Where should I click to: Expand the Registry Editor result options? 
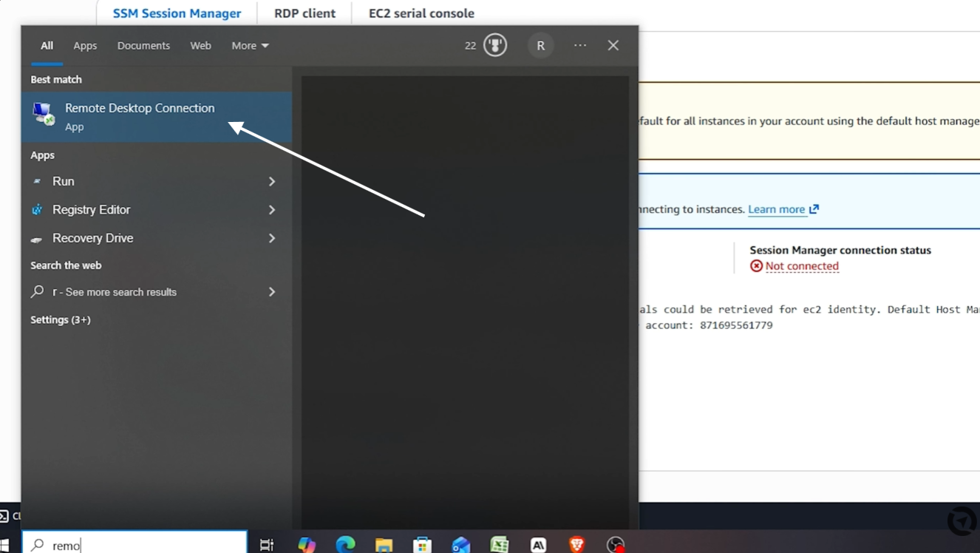[272, 210]
